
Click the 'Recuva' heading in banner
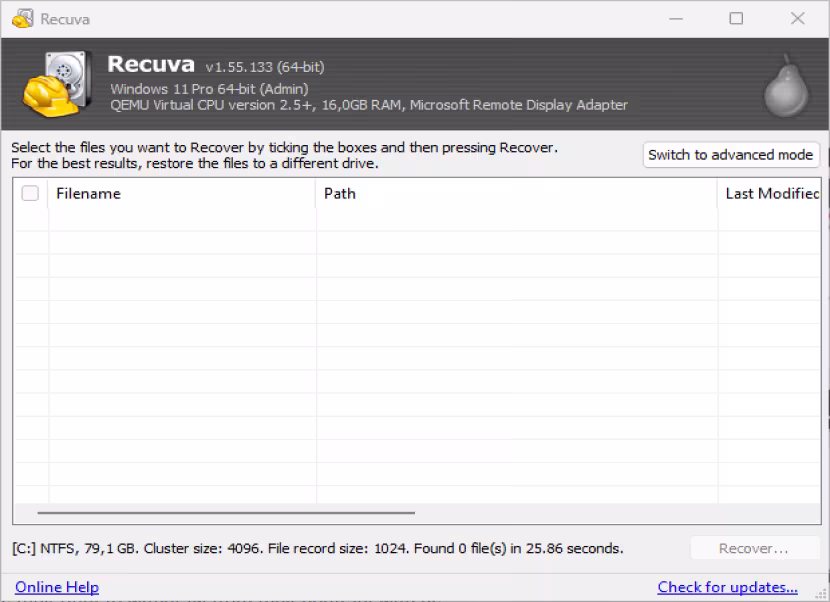(x=151, y=64)
